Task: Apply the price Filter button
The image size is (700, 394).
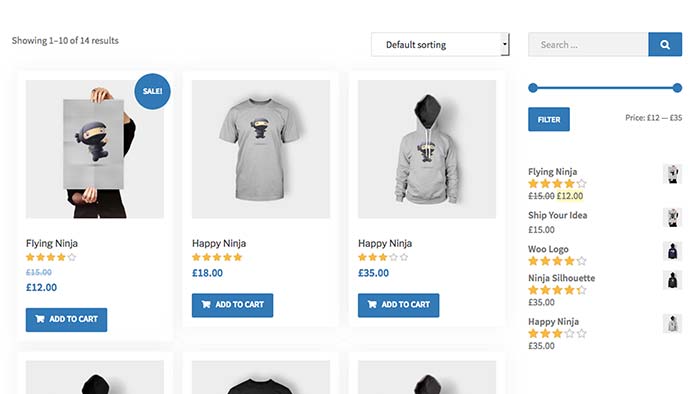Action: click(x=549, y=119)
